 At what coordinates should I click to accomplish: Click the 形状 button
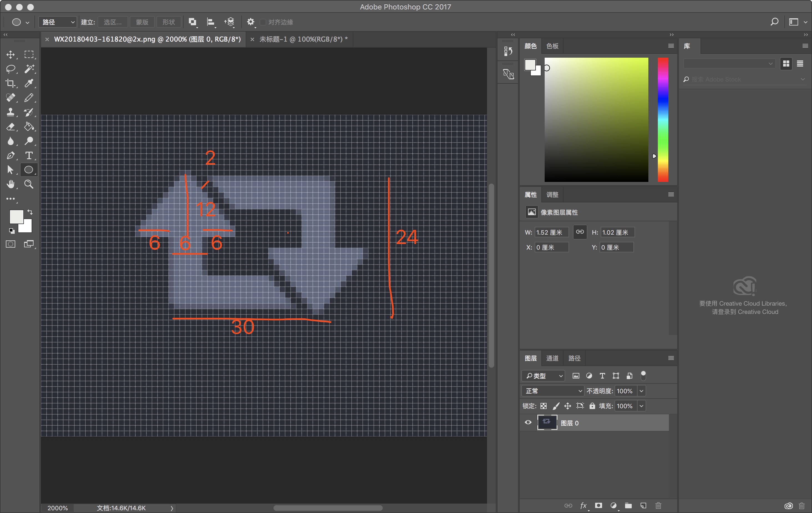click(x=169, y=22)
